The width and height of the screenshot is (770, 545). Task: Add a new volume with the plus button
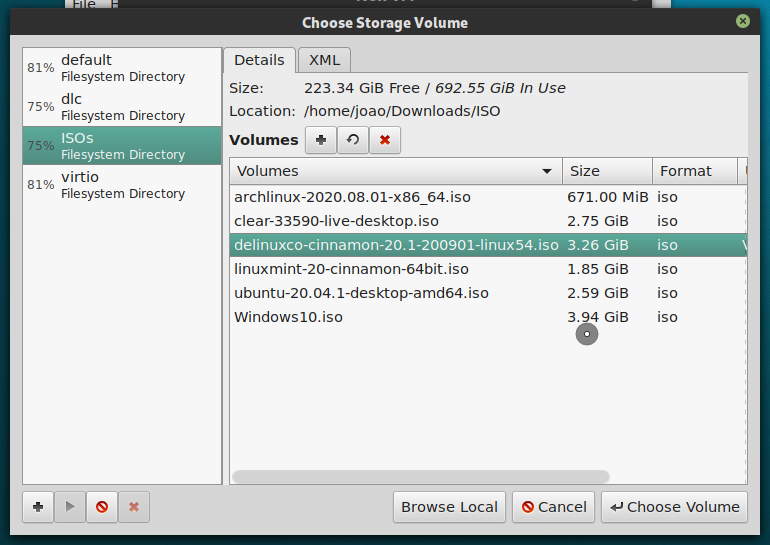pos(321,140)
